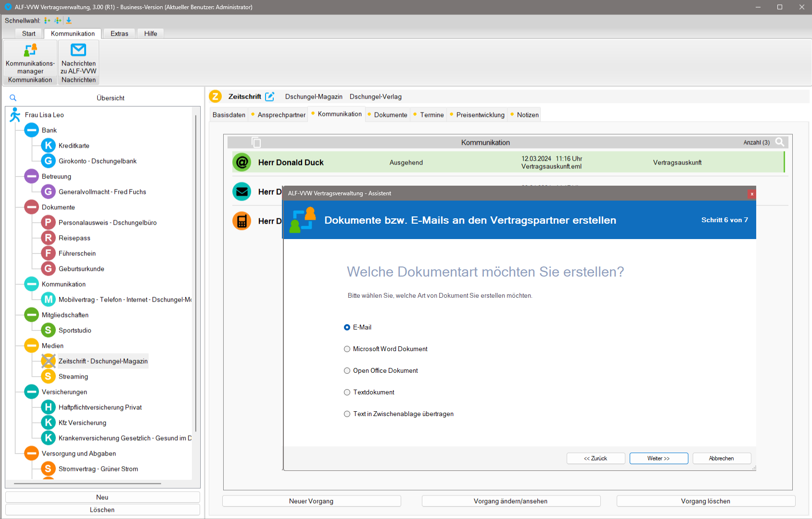The image size is (812, 519).
Task: Click the Weiter >> button in the assistant
Action: [x=659, y=458]
